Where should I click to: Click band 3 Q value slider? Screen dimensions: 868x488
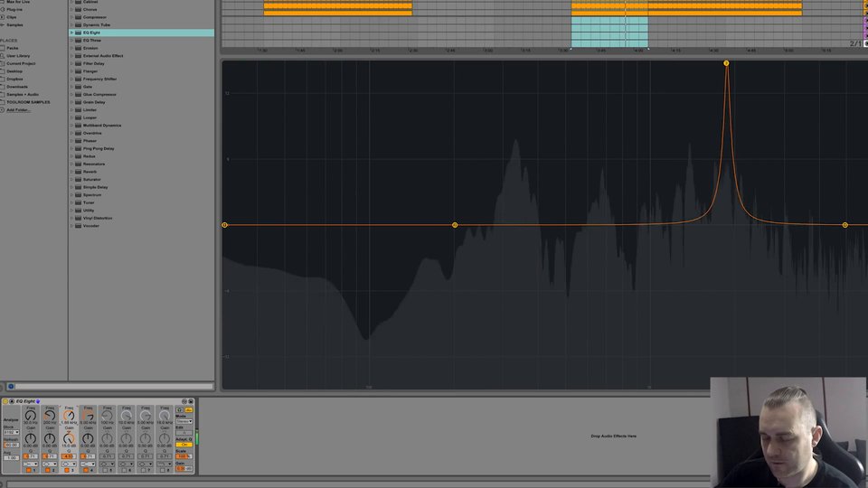[69, 456]
